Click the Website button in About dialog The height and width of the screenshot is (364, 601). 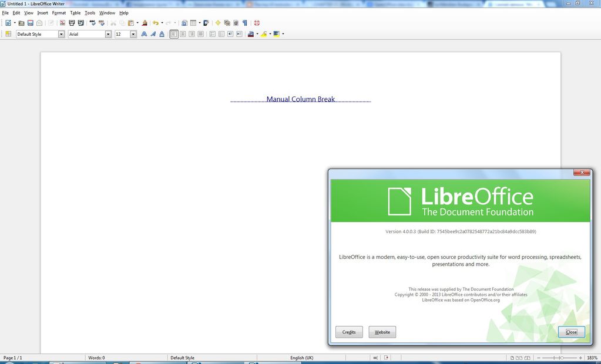pos(382,332)
